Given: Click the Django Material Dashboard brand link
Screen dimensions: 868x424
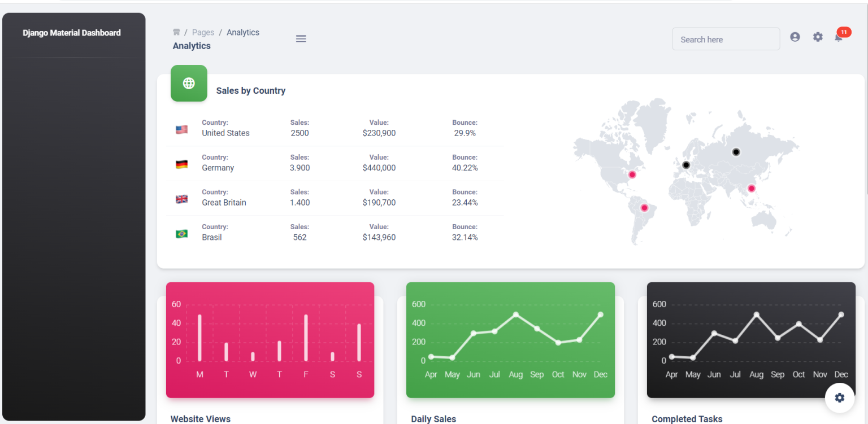Looking at the screenshot, I should click(72, 33).
